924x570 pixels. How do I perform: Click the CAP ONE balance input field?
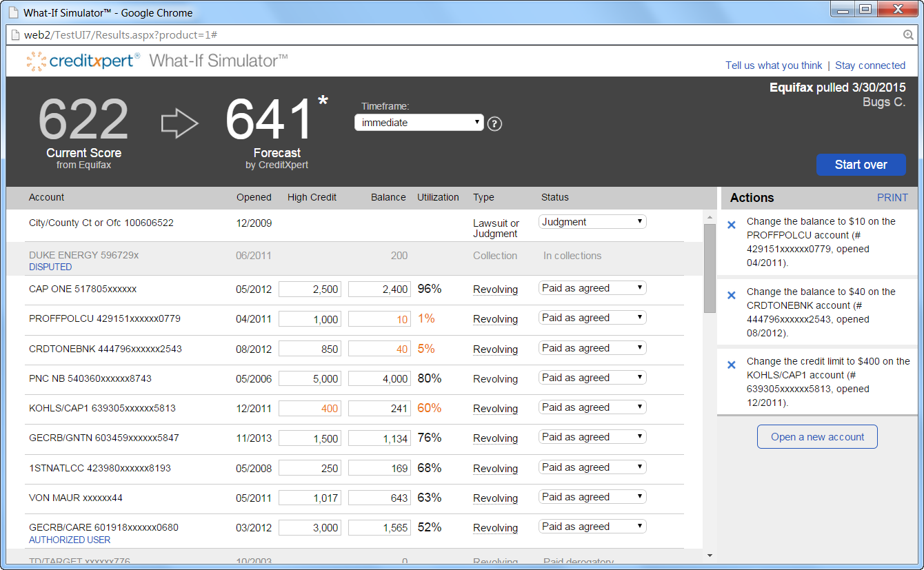[379, 289]
